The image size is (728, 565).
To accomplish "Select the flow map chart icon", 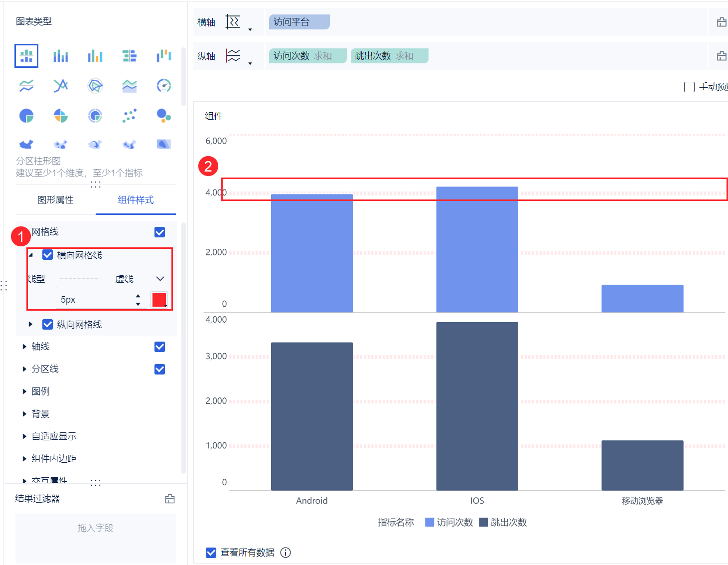I will click(95, 144).
